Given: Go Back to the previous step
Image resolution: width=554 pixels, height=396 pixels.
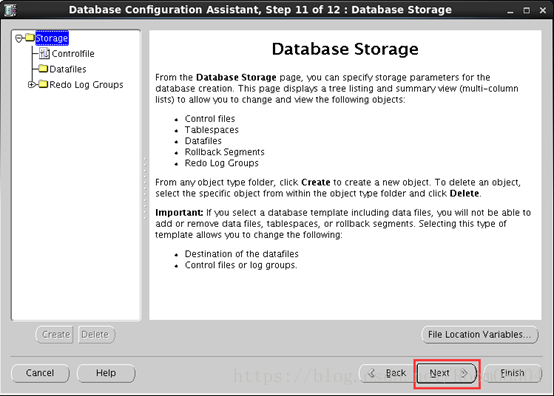Looking at the screenshot, I should (x=387, y=373).
